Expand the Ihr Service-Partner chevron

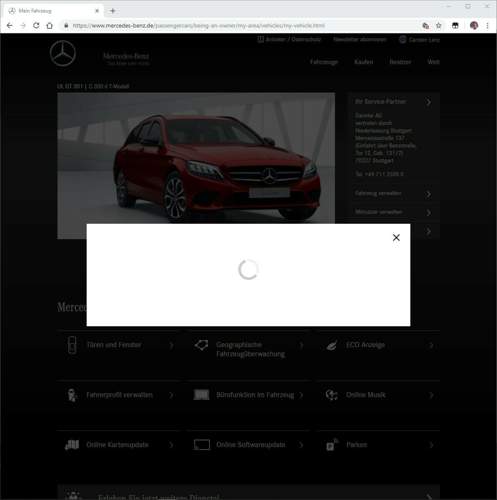tap(428, 102)
